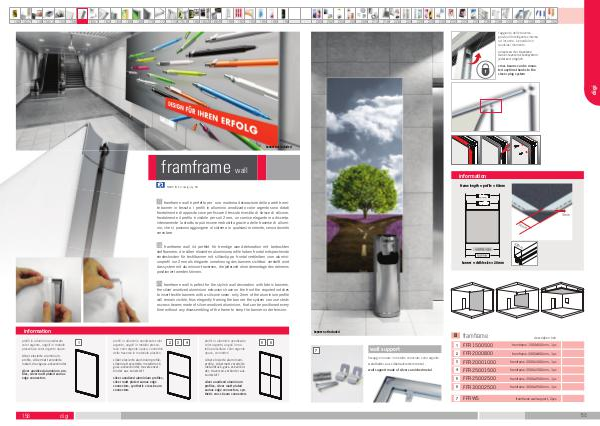Click the first room mounting diagram
The width and height of the screenshot is (600, 426).
(472, 300)
